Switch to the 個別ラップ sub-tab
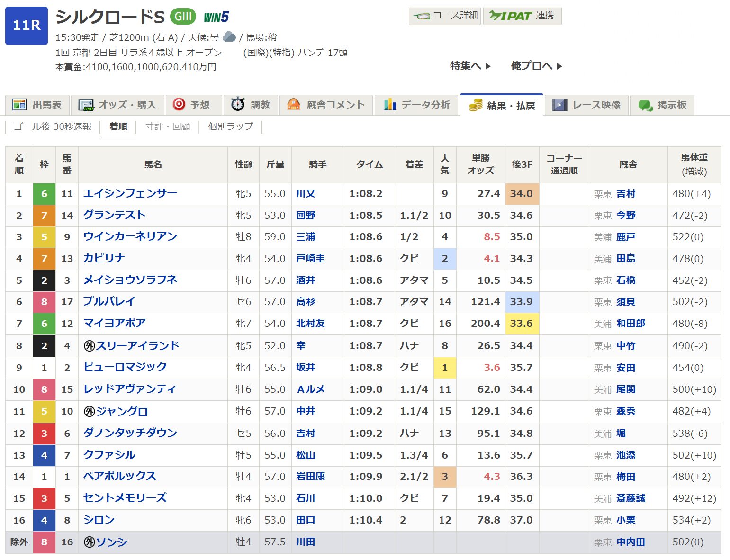 click(x=231, y=126)
